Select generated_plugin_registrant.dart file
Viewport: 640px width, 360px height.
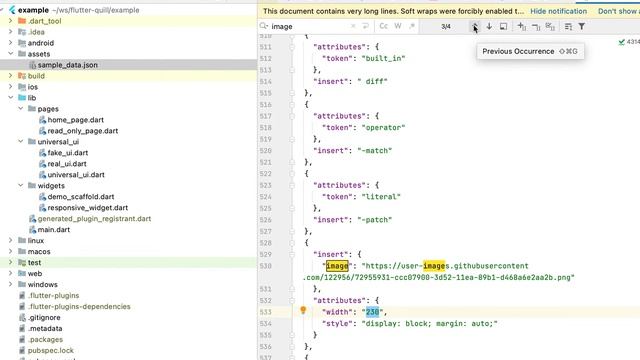point(94,219)
